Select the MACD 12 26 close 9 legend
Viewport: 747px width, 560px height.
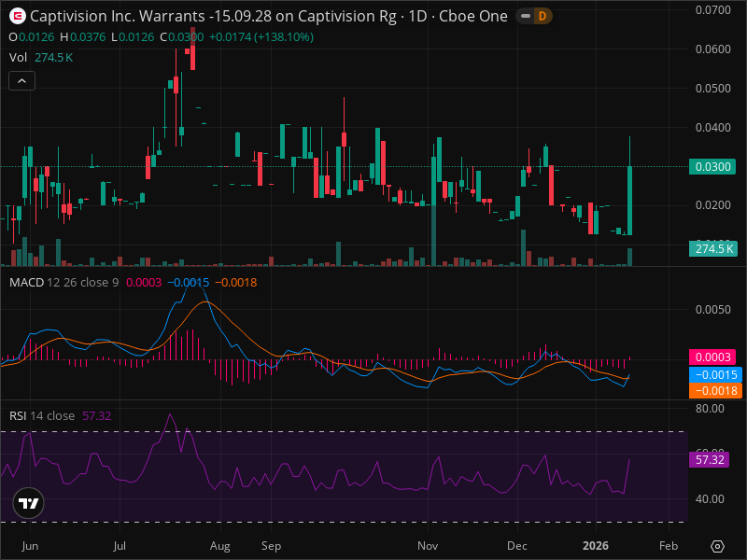pyautogui.click(x=63, y=283)
